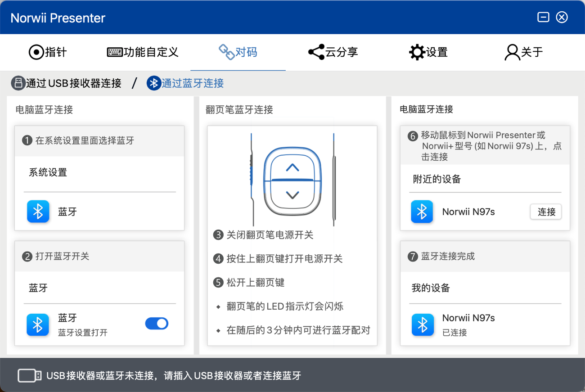The image size is (585, 392).
Task: Click the share icon beside 云分享
Action: [316, 52]
